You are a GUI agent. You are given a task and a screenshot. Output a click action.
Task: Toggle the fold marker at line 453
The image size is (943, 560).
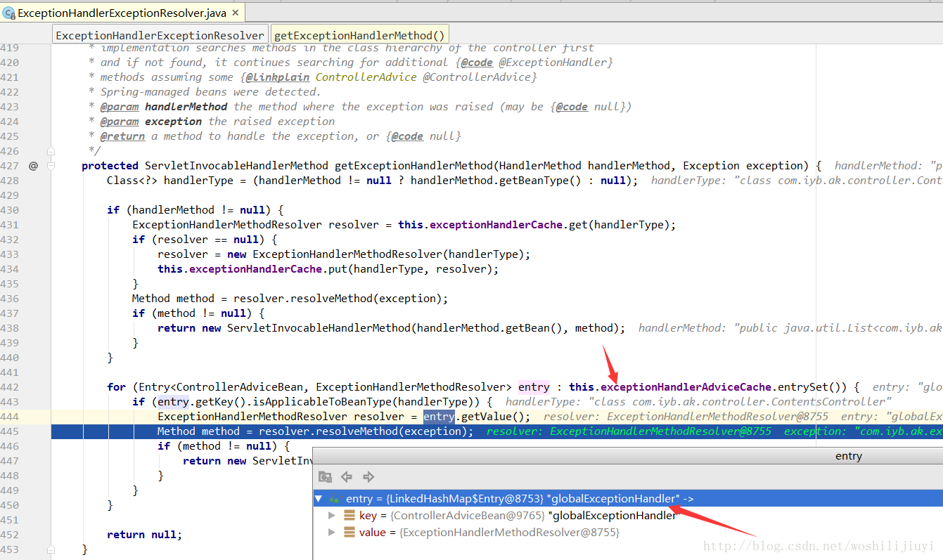[x=51, y=549]
